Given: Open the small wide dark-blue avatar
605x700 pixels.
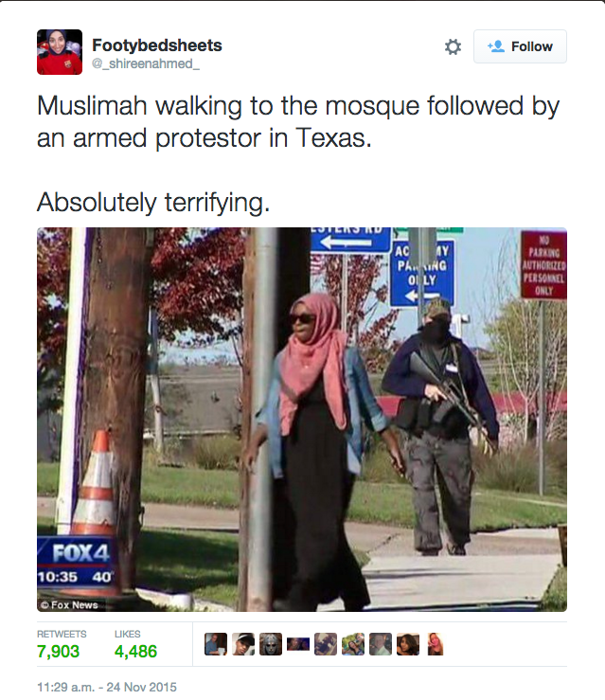Looking at the screenshot, I should pyautogui.click(x=298, y=644).
